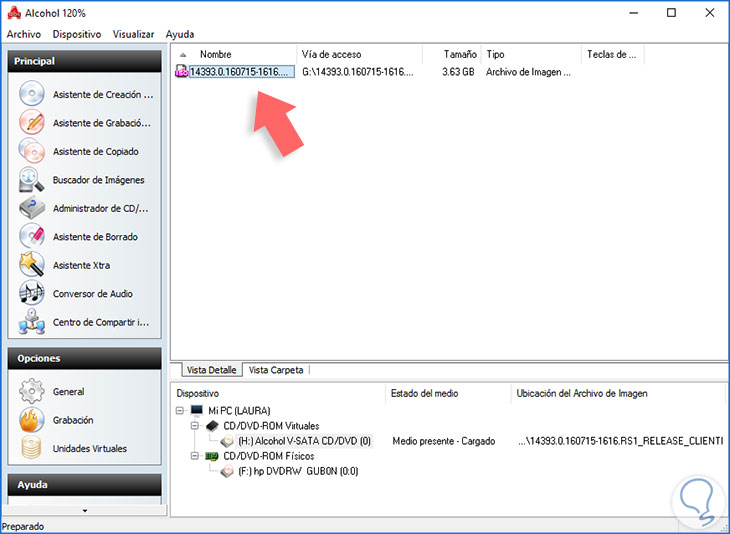Open Asistente Xtra link

(x=81, y=265)
